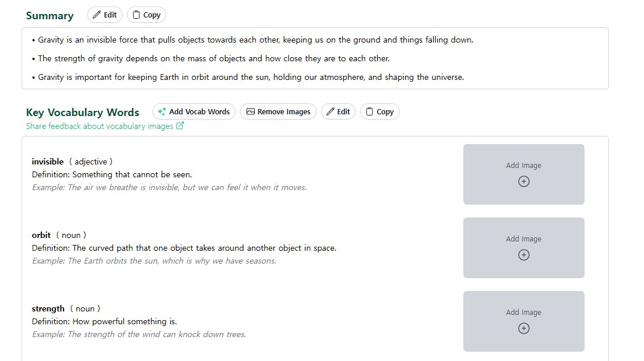Screen dimensions: 644x361
Task: Open Share feedback about vocabulary images link
Action: 100,126
